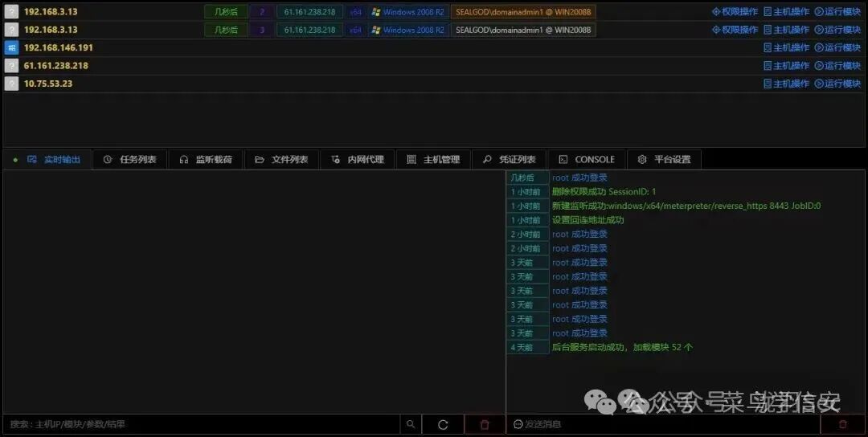Click 运行模块 for host 10.75.53.23

pos(837,84)
